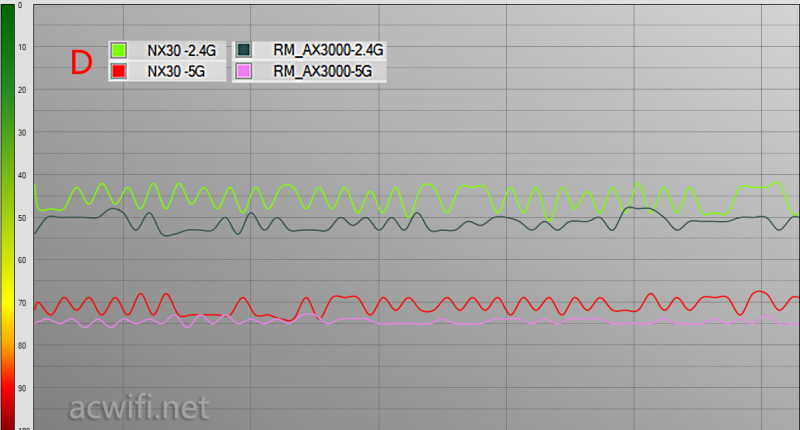Click the dark teal RM_AX3000-2.4G legend swatch
The width and height of the screenshot is (800, 430).
click(x=244, y=50)
